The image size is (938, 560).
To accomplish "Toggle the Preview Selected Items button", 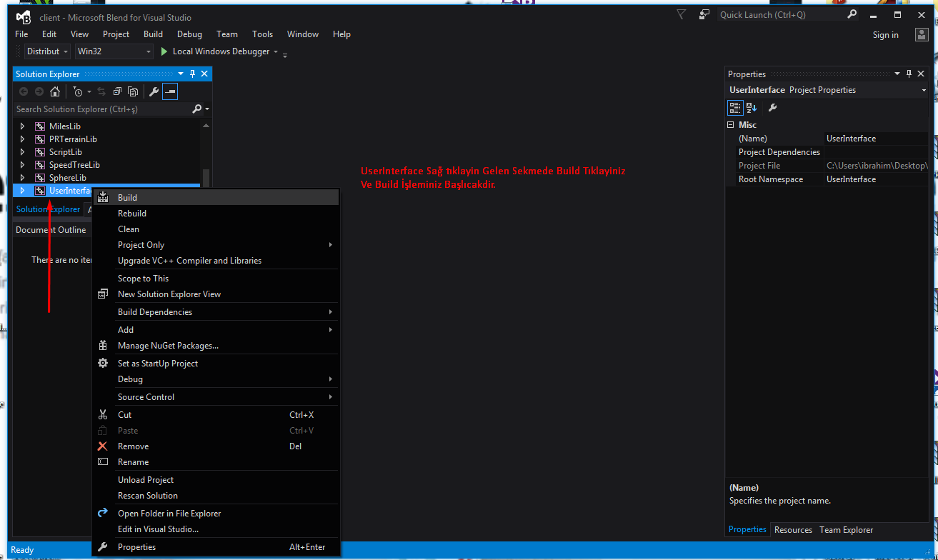I will click(x=170, y=91).
